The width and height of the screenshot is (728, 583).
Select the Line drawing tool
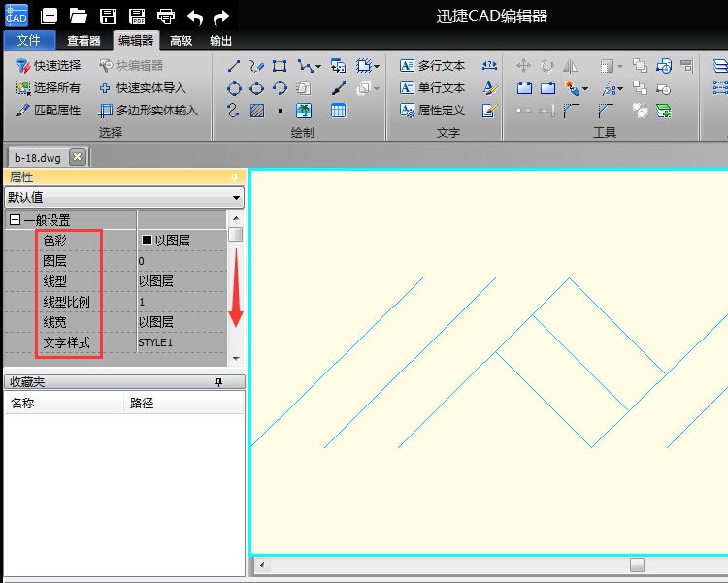coord(233,66)
